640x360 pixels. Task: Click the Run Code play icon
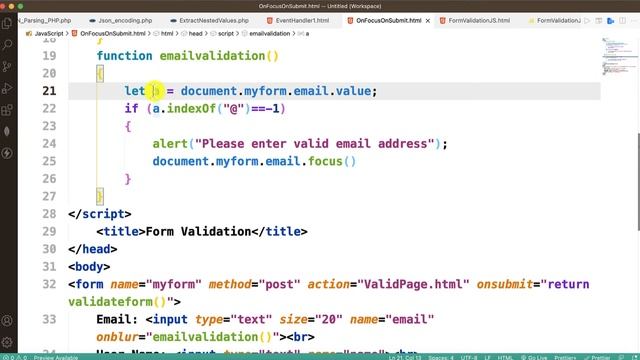coord(587,20)
